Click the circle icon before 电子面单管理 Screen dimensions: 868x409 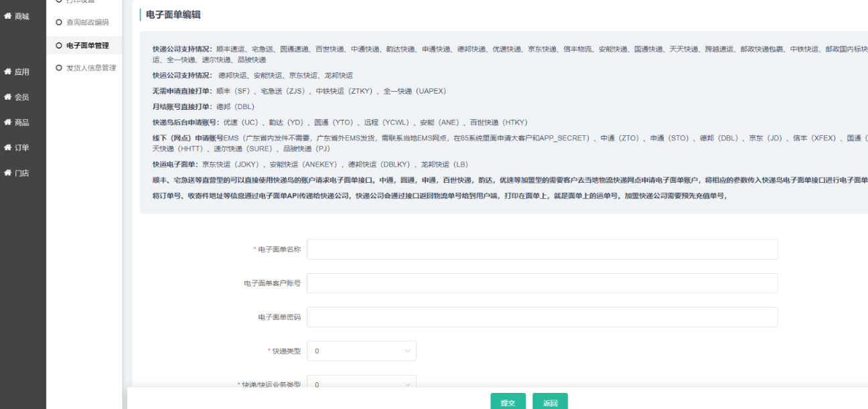pyautogui.click(x=59, y=46)
